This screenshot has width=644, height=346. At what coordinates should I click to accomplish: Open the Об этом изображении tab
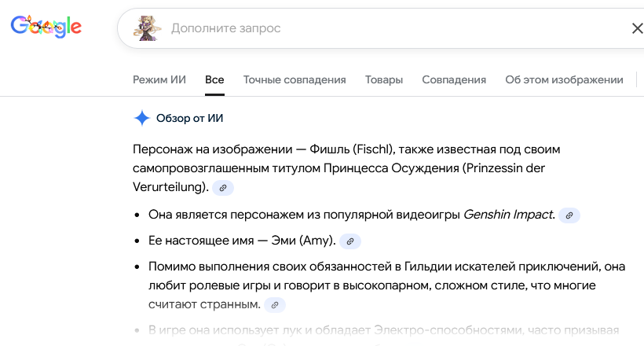pyautogui.click(x=564, y=79)
